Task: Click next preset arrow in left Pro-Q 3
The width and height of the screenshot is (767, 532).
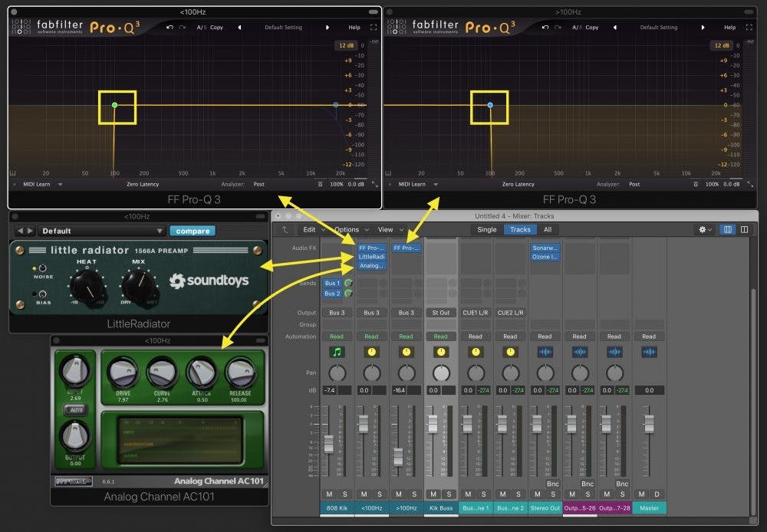Action: coord(328,28)
